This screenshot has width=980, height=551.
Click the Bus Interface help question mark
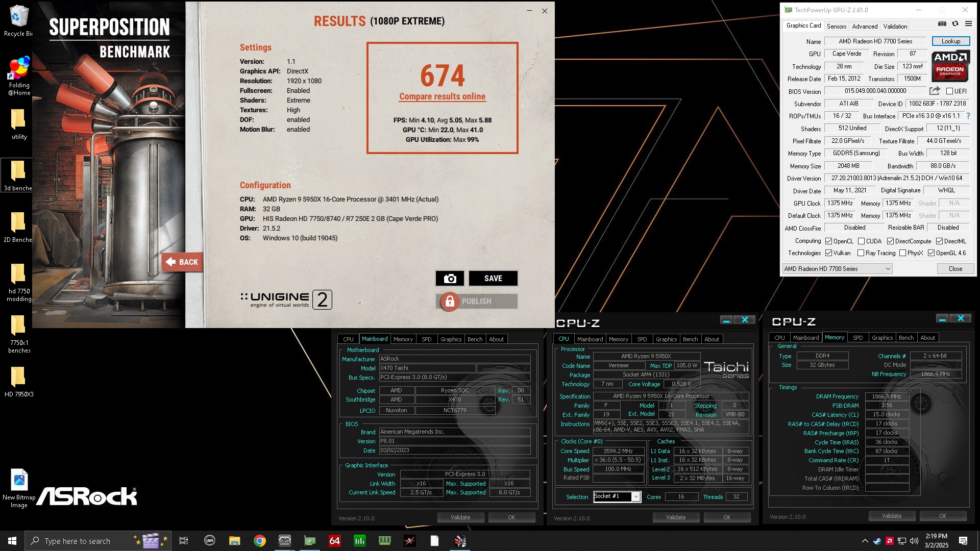click(x=968, y=116)
